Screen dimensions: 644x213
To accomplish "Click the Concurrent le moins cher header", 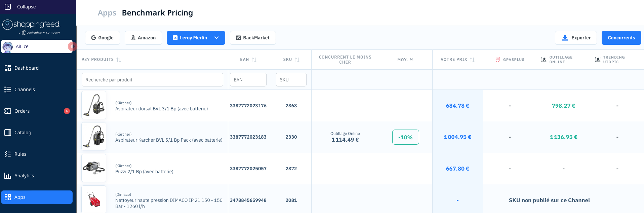I will click(x=345, y=60).
